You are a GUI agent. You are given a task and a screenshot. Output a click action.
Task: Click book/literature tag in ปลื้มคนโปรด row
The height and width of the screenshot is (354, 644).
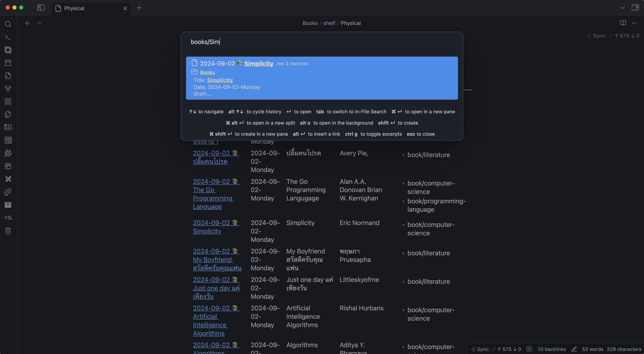428,155
